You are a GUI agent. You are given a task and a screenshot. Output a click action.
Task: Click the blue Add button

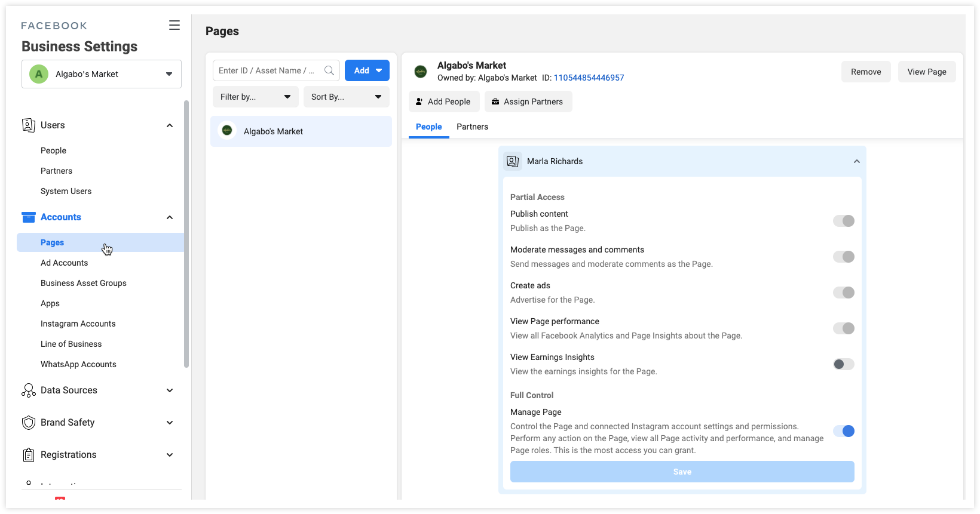(x=367, y=70)
